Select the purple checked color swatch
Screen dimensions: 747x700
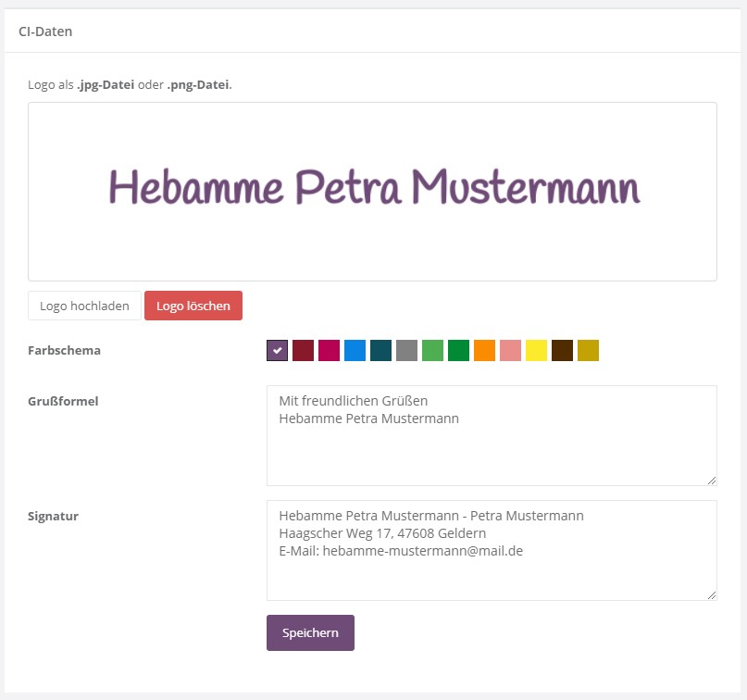[277, 351]
